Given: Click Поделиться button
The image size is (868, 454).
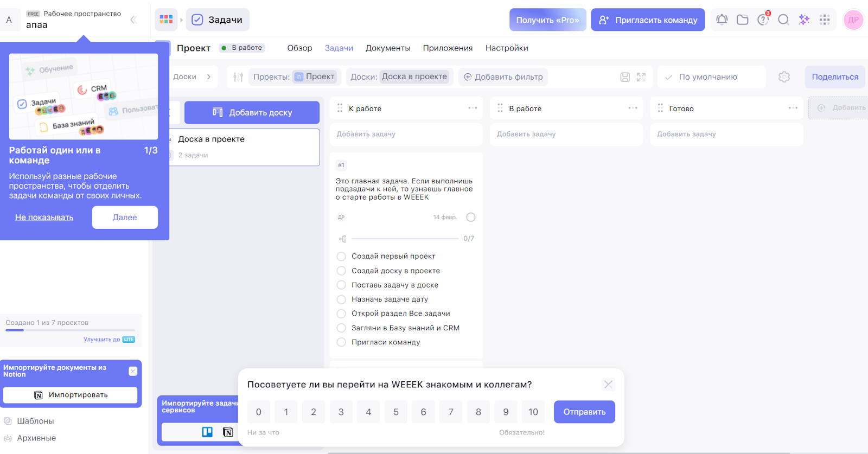Looking at the screenshot, I should tap(835, 77).
